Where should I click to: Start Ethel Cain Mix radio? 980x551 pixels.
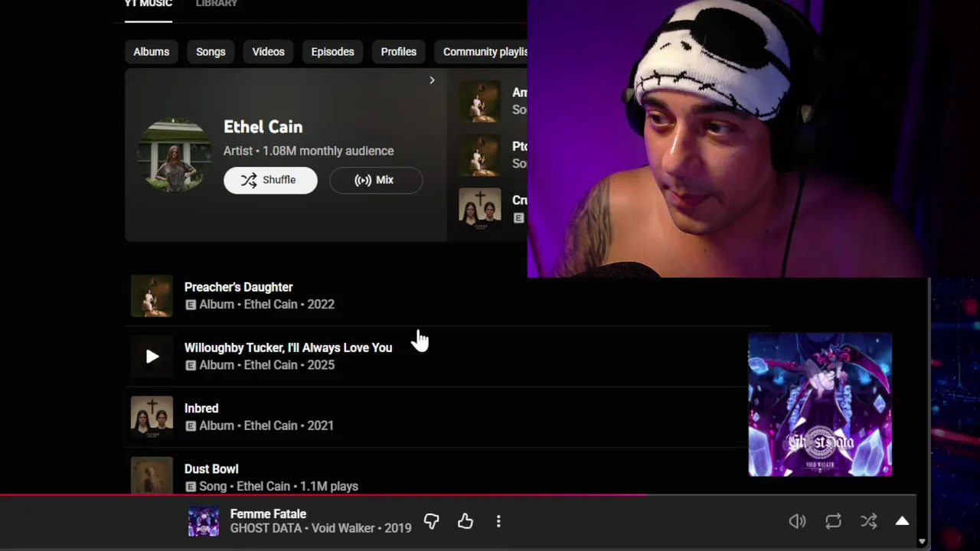[x=375, y=180]
